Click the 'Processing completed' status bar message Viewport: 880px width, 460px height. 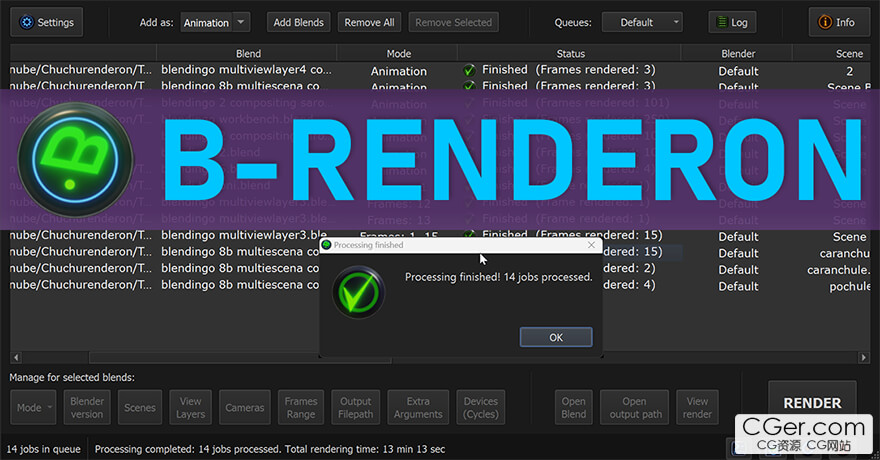pos(269,449)
